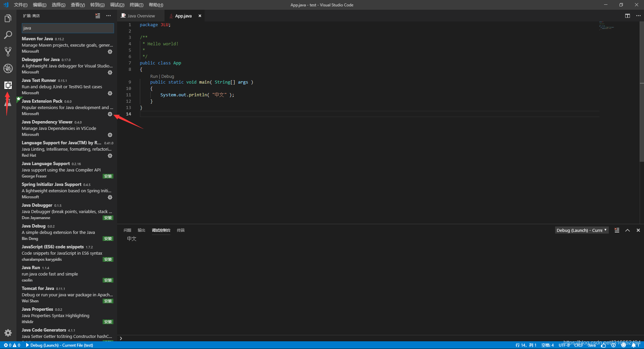Open notifications bell in status bar
Viewport: 644px width, 349px height.
click(x=635, y=345)
